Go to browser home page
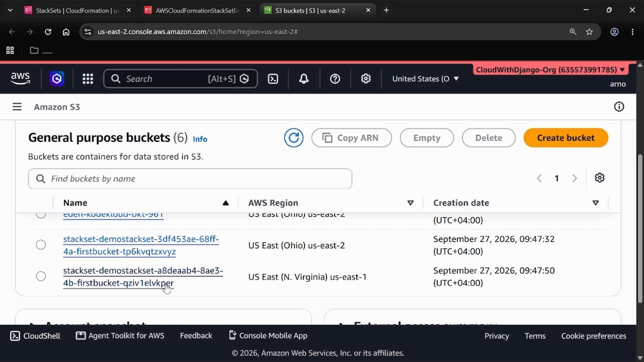The width and height of the screenshot is (644, 362). (x=66, y=32)
